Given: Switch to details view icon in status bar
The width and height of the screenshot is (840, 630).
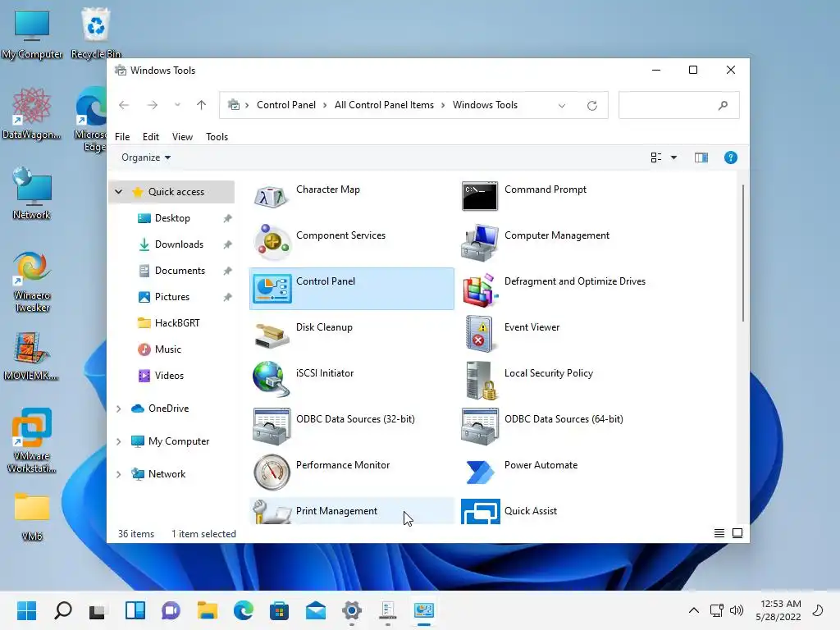Looking at the screenshot, I should coord(719,533).
